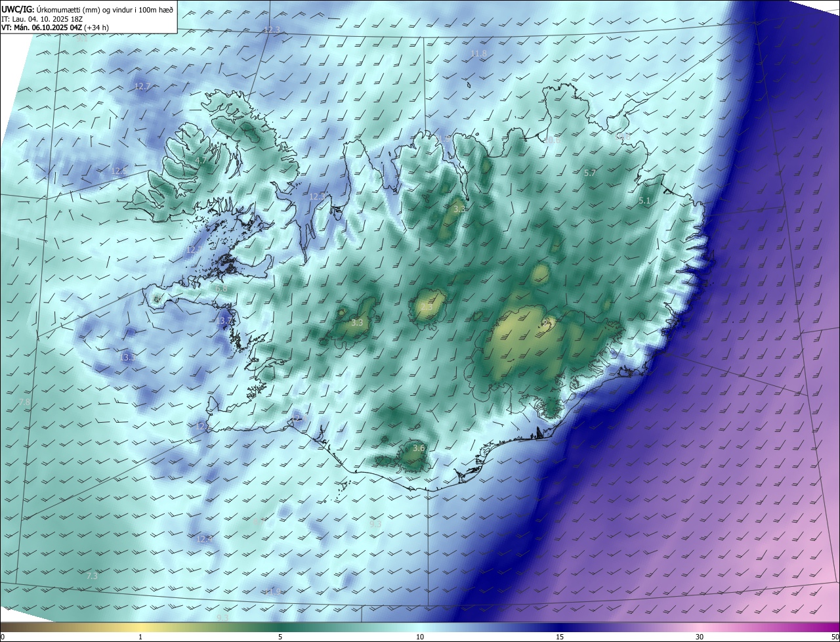Click the 50 tick label on the colour scale
The image size is (840, 642).
pyautogui.click(x=835, y=637)
